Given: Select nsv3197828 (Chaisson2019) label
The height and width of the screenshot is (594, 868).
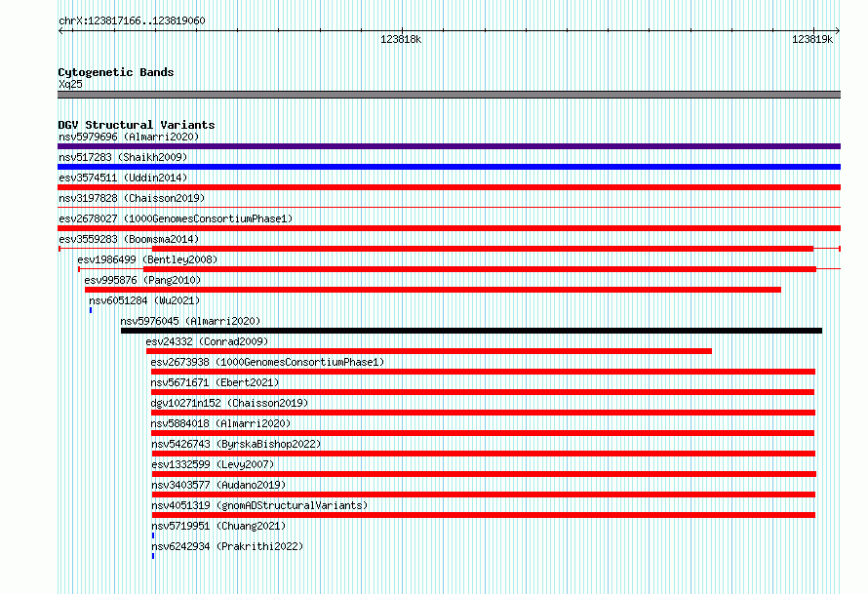Looking at the screenshot, I should coord(132,198).
